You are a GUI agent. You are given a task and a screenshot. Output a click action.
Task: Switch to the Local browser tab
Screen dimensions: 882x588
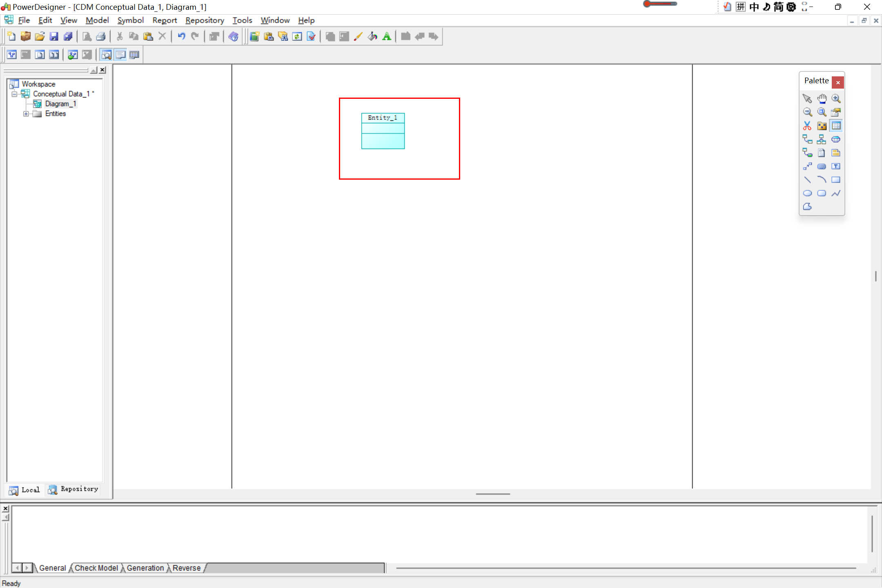point(24,490)
